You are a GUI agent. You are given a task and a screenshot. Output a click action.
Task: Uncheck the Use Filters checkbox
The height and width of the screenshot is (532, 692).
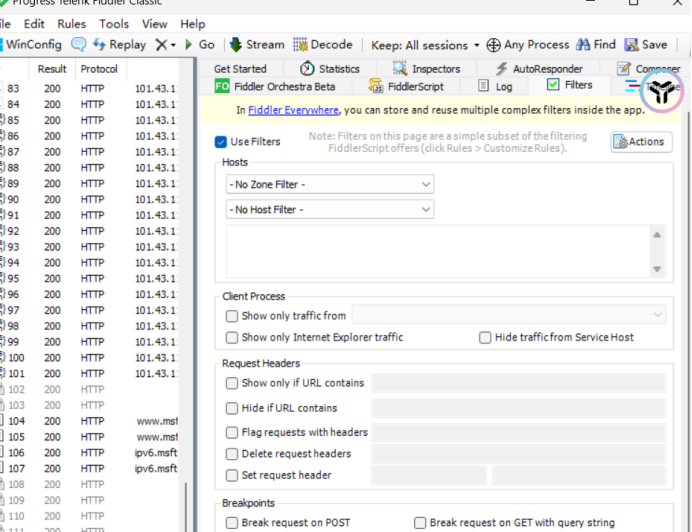(220, 142)
